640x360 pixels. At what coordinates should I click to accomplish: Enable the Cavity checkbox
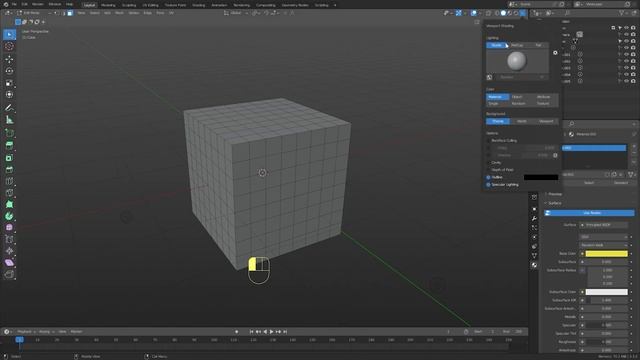489,162
